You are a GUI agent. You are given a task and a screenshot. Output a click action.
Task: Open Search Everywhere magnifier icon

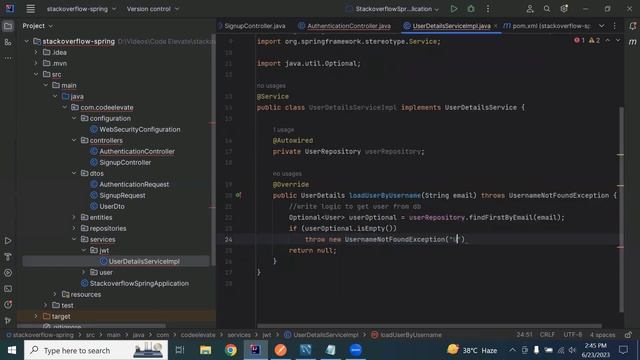(x=547, y=9)
